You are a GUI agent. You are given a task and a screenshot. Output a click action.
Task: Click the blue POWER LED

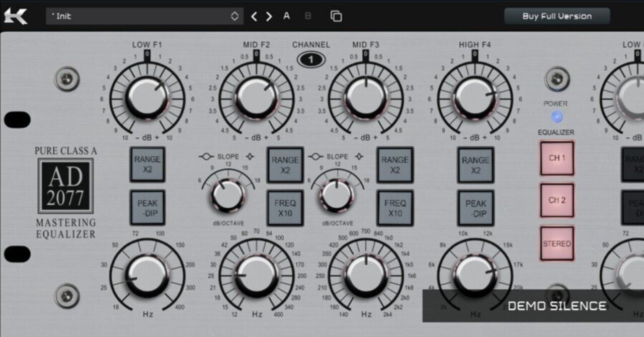[556, 117]
